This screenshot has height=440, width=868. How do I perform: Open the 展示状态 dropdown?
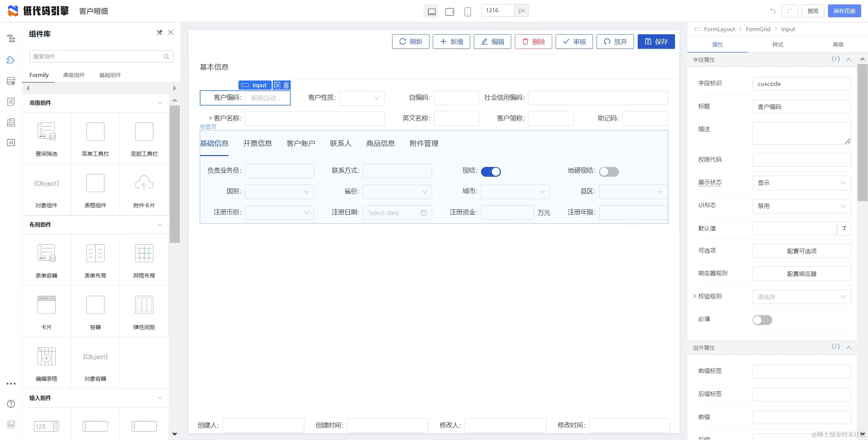click(802, 183)
